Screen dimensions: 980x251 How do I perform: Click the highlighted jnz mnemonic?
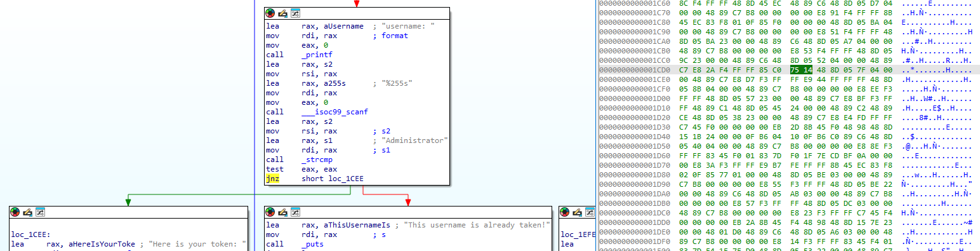[x=273, y=179]
